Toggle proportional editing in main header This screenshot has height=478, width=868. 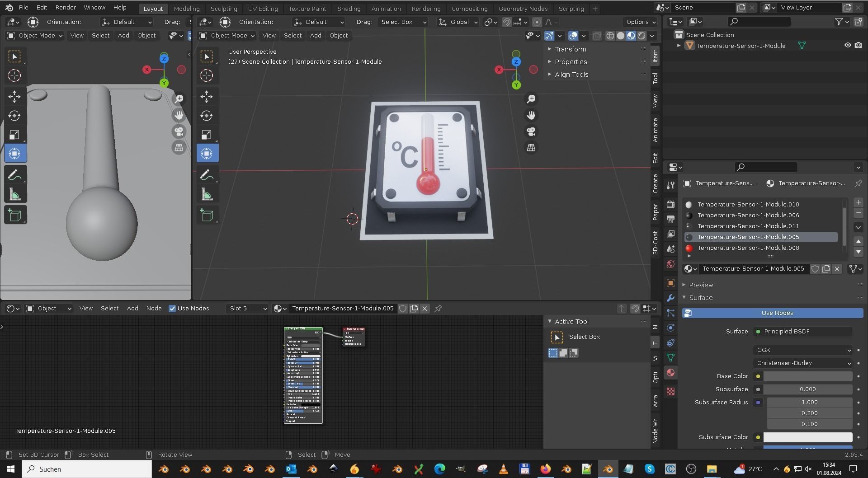click(x=537, y=22)
